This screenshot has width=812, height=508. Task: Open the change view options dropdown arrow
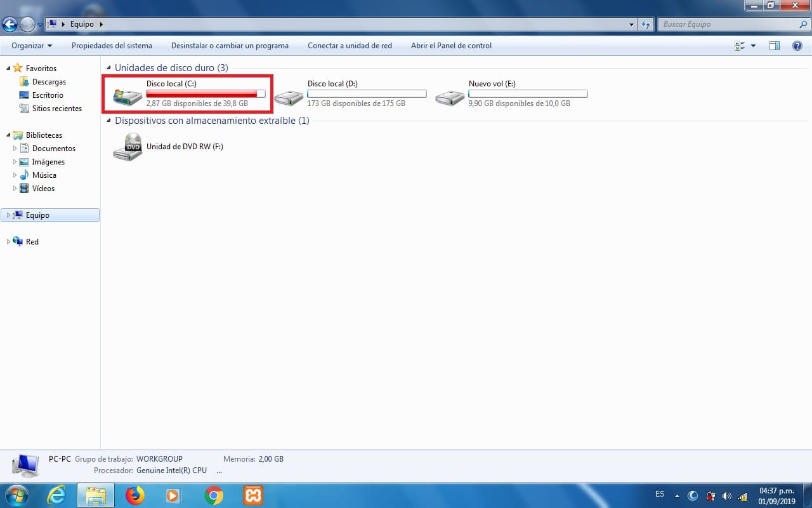[x=753, y=46]
